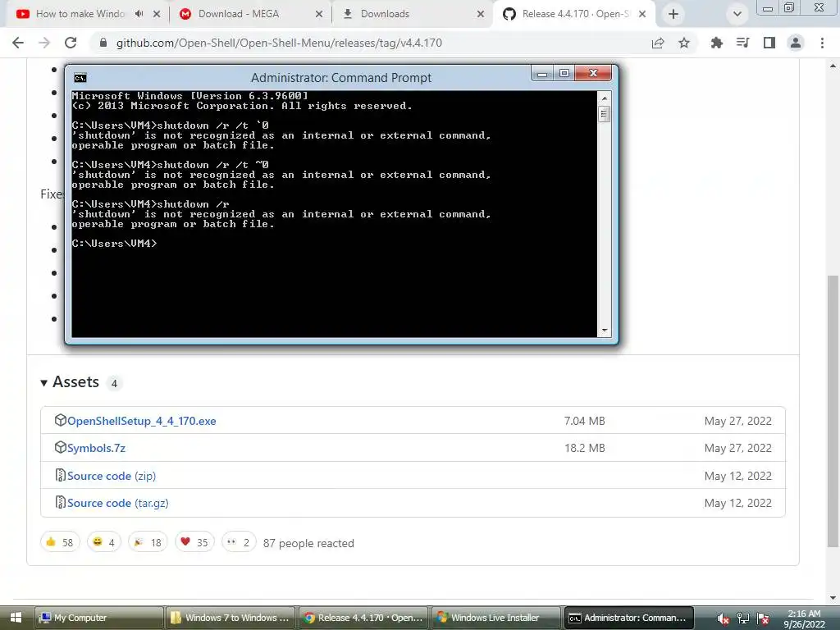Switch to Windows Live Installer in taskbar
Screen dimensions: 840x630
point(496,618)
